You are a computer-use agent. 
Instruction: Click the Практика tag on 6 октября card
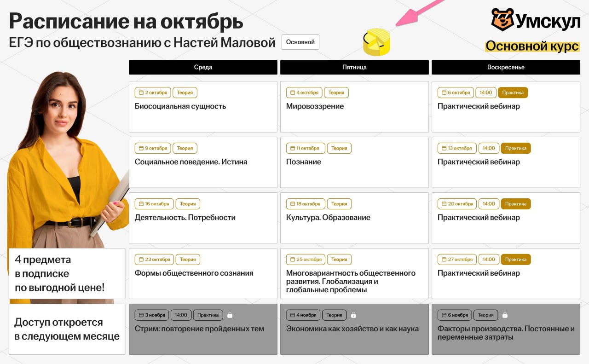(513, 92)
